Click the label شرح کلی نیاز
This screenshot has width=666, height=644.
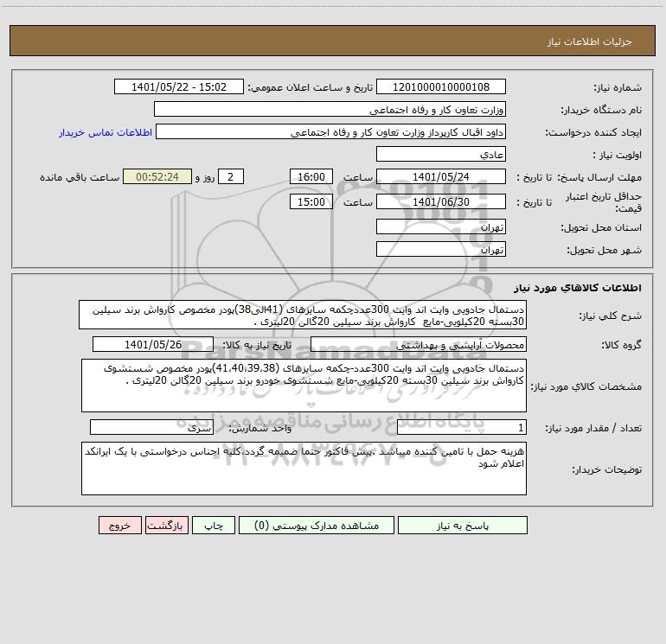pyautogui.click(x=611, y=316)
